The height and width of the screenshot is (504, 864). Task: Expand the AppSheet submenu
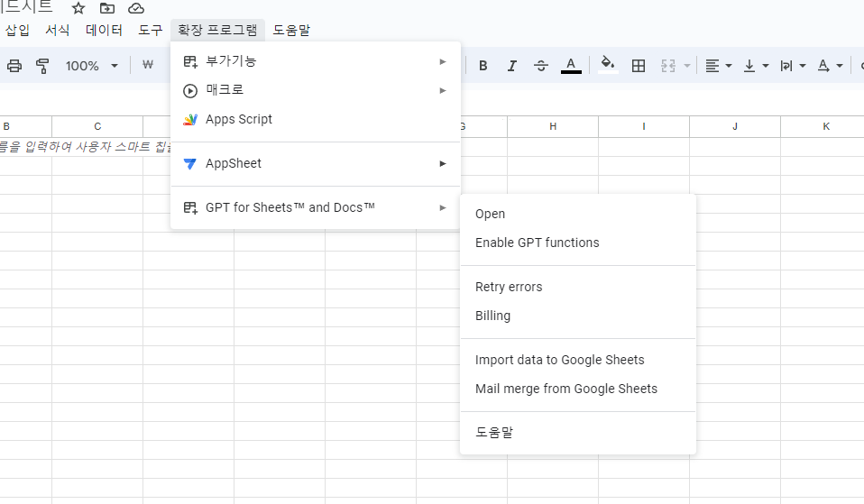(315, 163)
